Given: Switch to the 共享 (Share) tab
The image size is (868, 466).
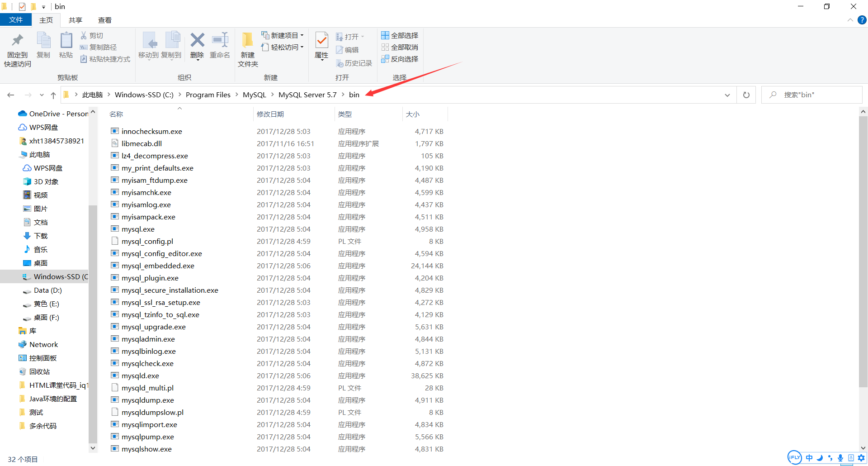Looking at the screenshot, I should (75, 20).
